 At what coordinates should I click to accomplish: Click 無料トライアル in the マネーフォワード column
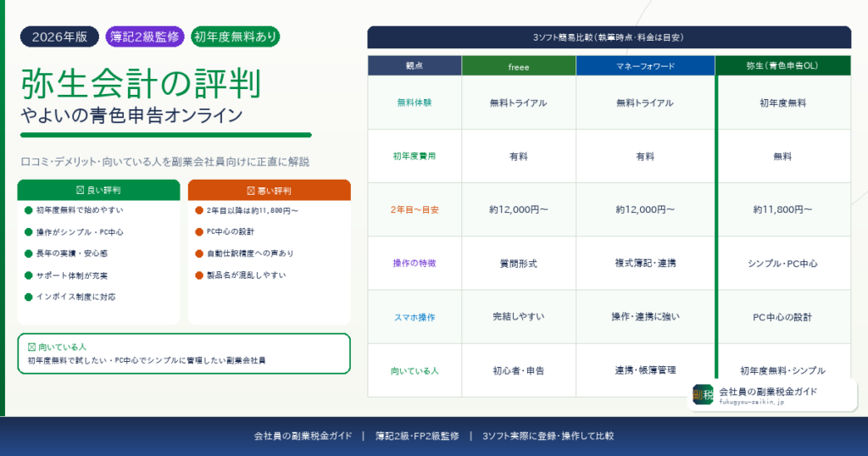tap(645, 103)
